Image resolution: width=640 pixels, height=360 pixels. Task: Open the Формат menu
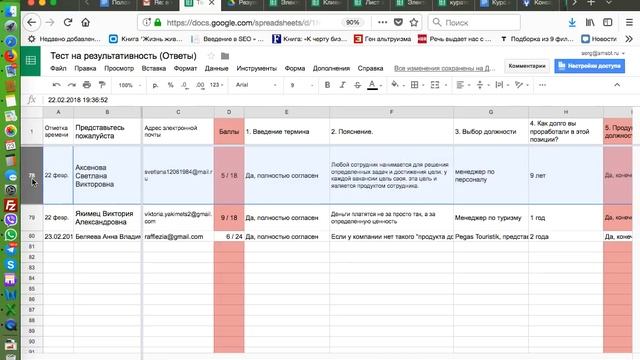tap(185, 68)
